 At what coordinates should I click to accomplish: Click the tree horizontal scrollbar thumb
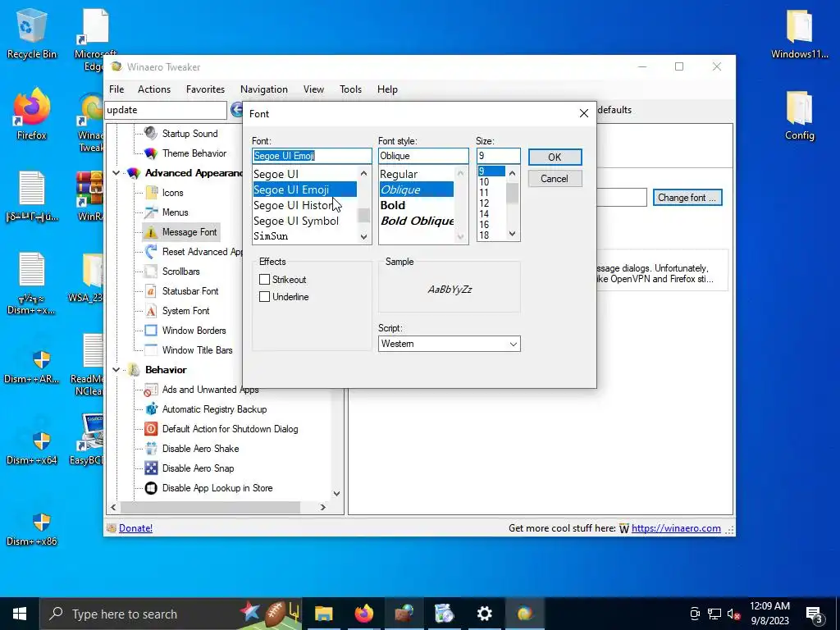click(x=210, y=507)
